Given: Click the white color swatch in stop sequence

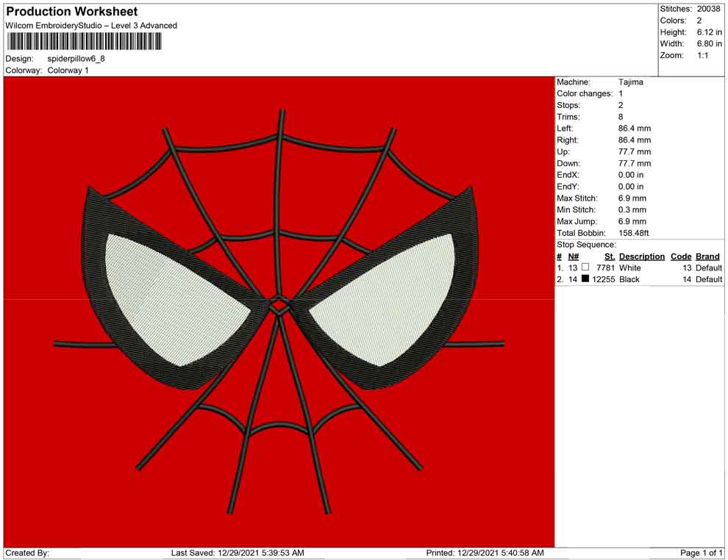Looking at the screenshot, I should coord(585,268).
